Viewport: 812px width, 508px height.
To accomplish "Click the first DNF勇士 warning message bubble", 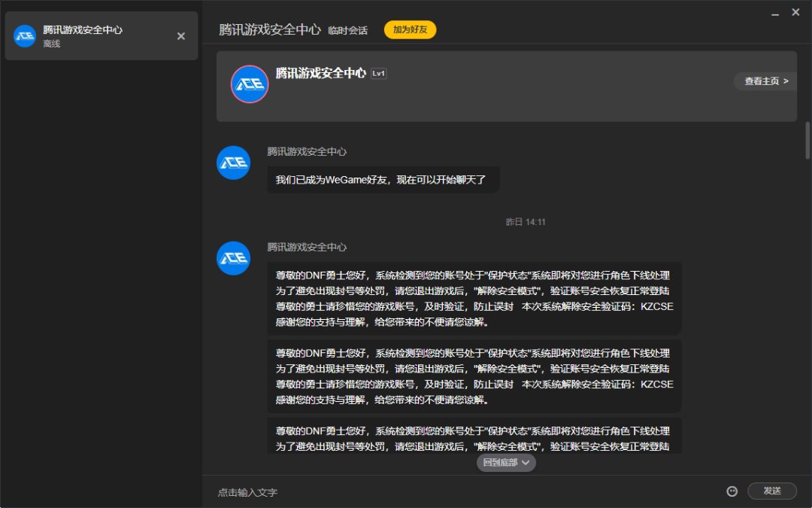I will 474,299.
